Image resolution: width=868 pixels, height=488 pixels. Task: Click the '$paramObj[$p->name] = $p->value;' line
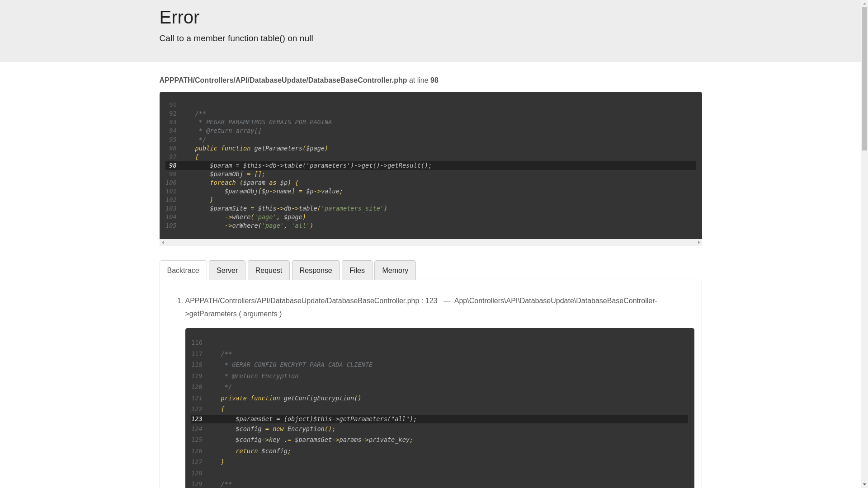(x=283, y=191)
